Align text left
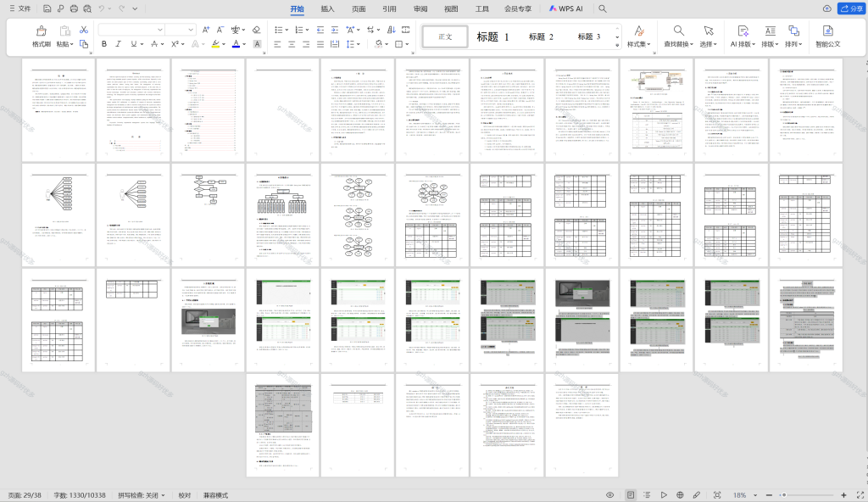868x502 pixels. tap(277, 44)
